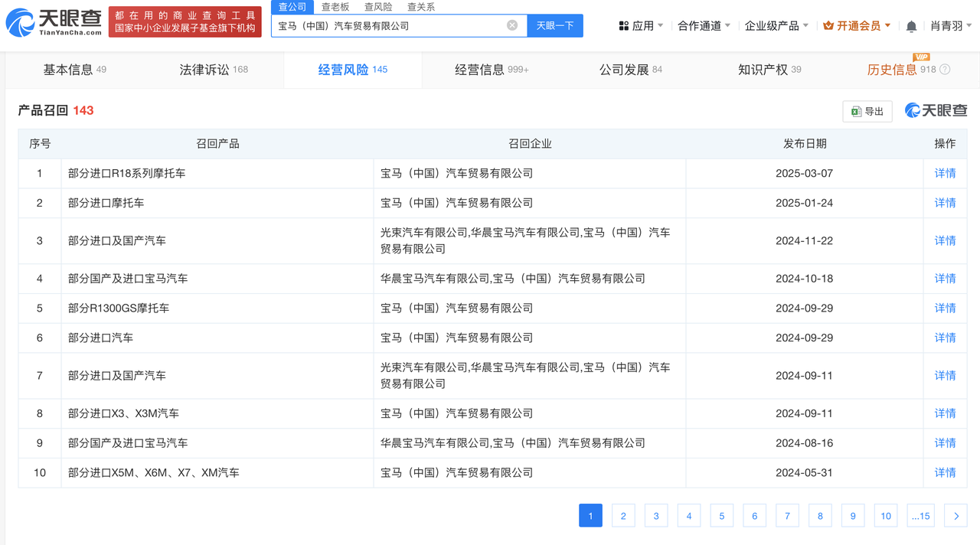
Task: Open the 历史信息 VIP tab
Action: pos(908,70)
